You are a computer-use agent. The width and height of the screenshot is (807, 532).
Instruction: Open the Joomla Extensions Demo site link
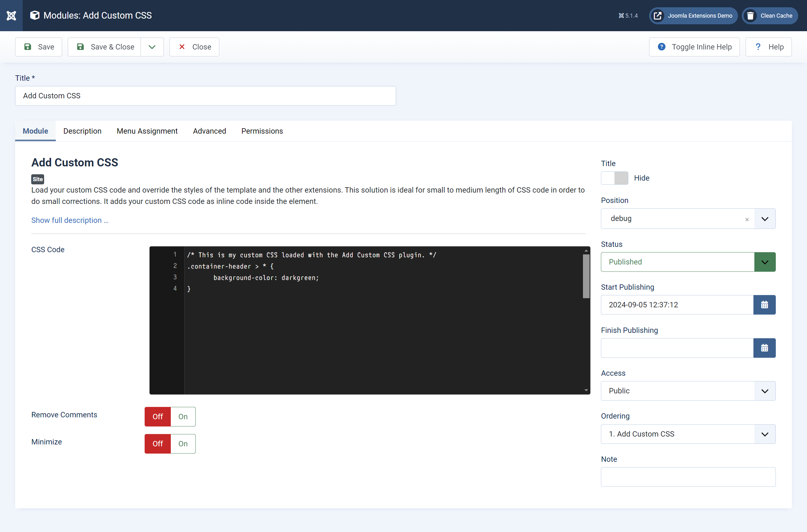693,16
